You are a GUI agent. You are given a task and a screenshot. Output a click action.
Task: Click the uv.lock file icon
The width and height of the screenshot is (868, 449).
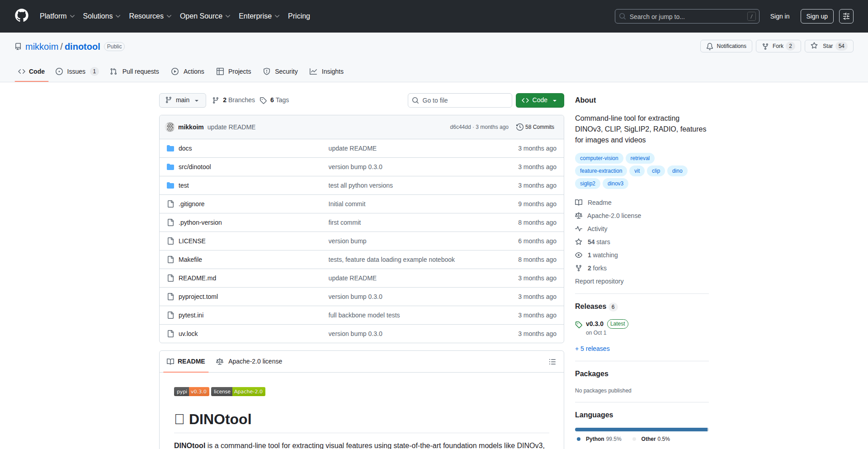(x=170, y=334)
